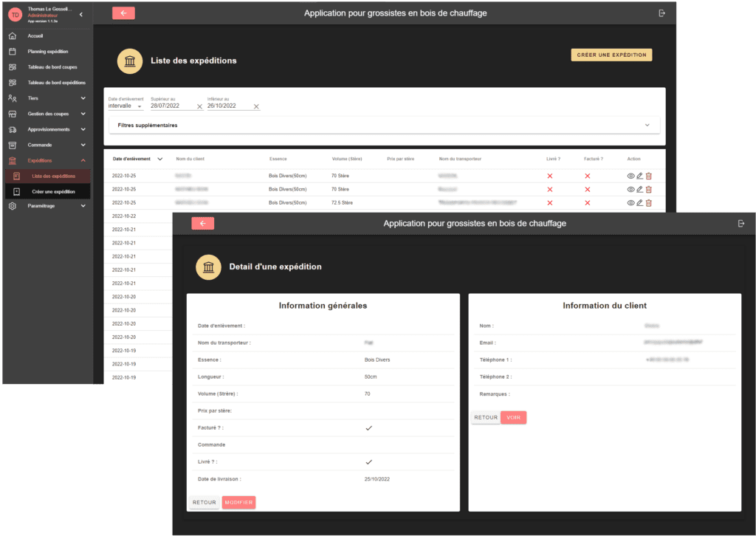
Task: Edit the first expedition row with the pencil icon
Action: pyautogui.click(x=639, y=176)
